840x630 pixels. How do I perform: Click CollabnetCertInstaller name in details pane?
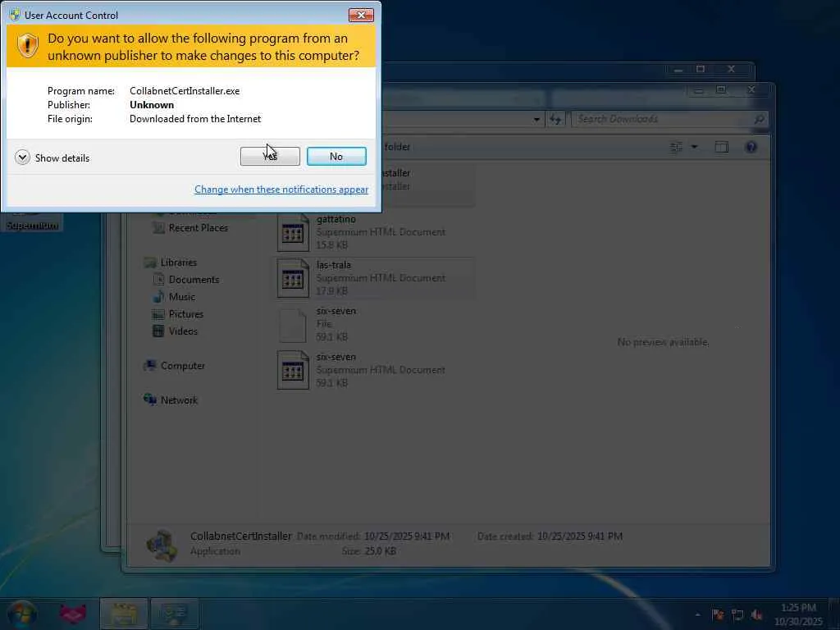click(241, 536)
